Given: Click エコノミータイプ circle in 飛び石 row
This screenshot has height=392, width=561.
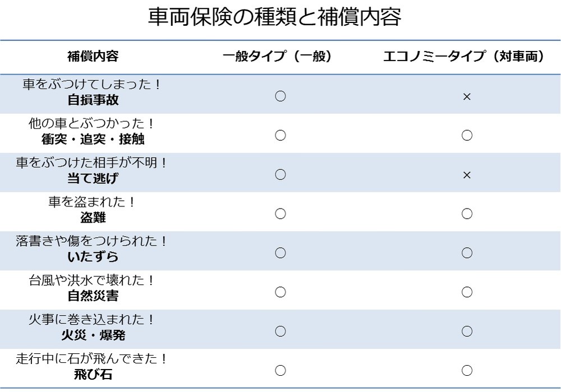Looking at the screenshot, I should tap(466, 371).
